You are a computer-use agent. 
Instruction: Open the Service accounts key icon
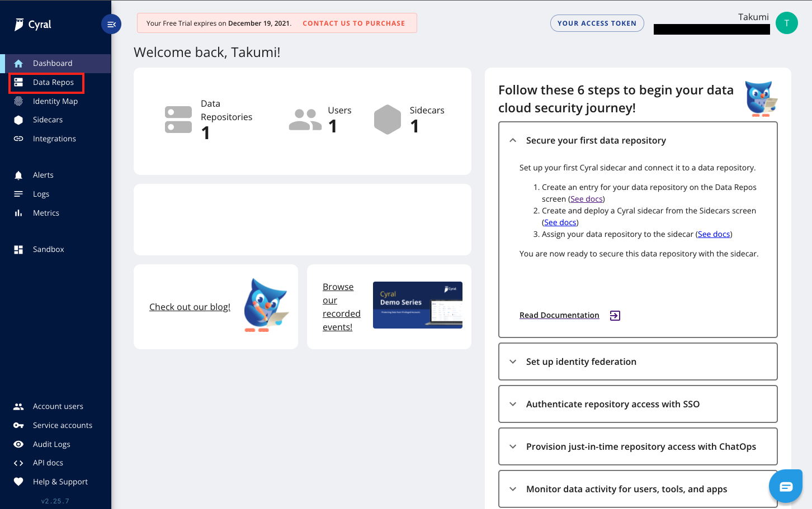click(18, 425)
